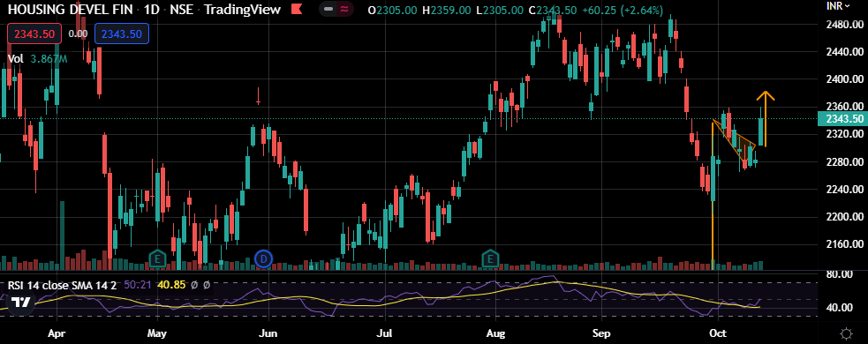Open the dividend D marker near June
The height and width of the screenshot is (344, 868).
point(264,258)
